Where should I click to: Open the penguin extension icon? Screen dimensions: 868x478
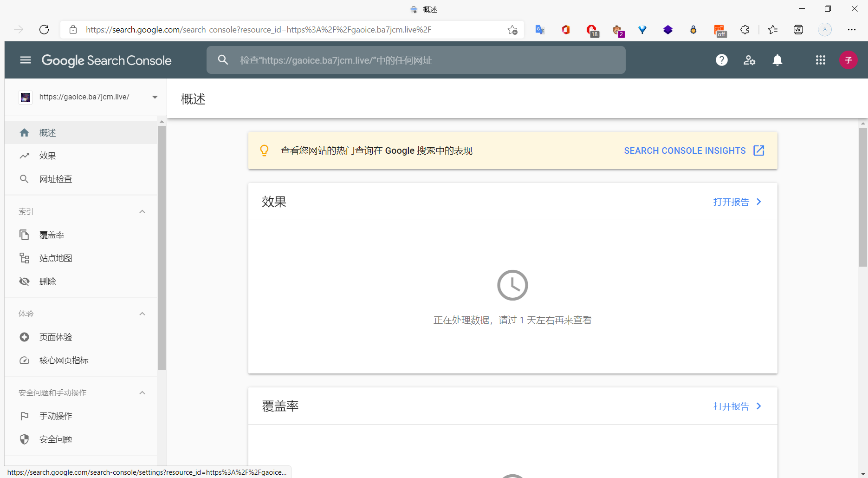(693, 30)
